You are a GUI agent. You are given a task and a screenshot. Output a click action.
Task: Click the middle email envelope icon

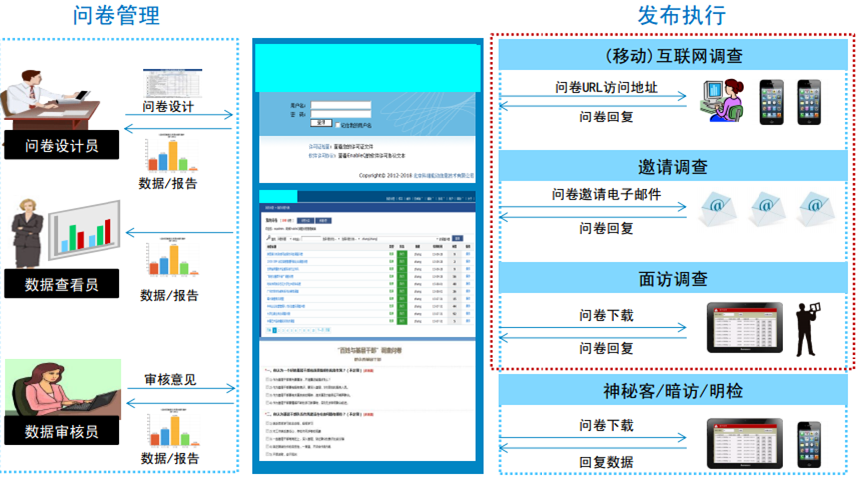coord(766,209)
